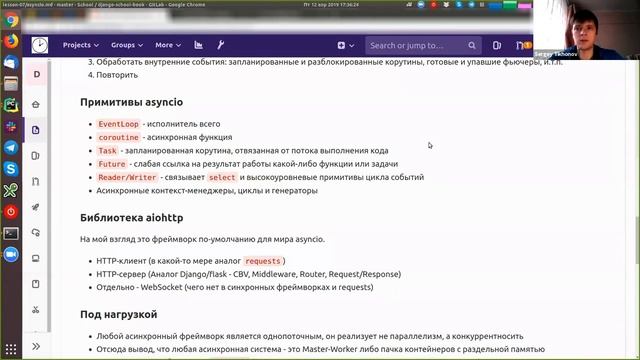Click the heading Библиотека aiohttp
This screenshot has height=360, width=640.
coord(131,218)
